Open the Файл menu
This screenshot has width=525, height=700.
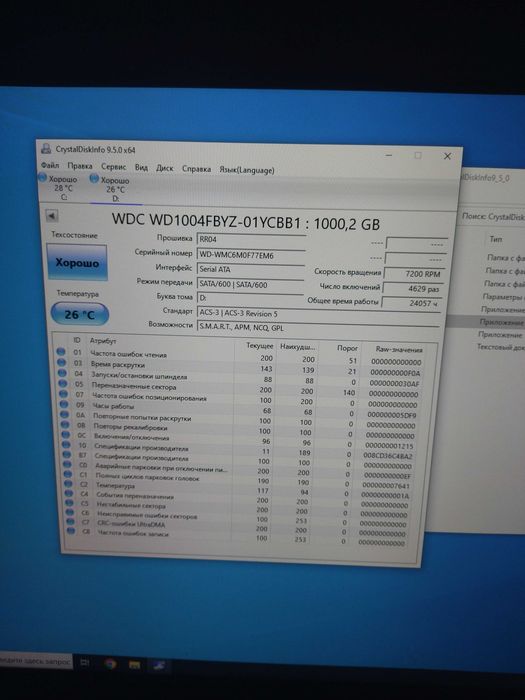pos(50,165)
